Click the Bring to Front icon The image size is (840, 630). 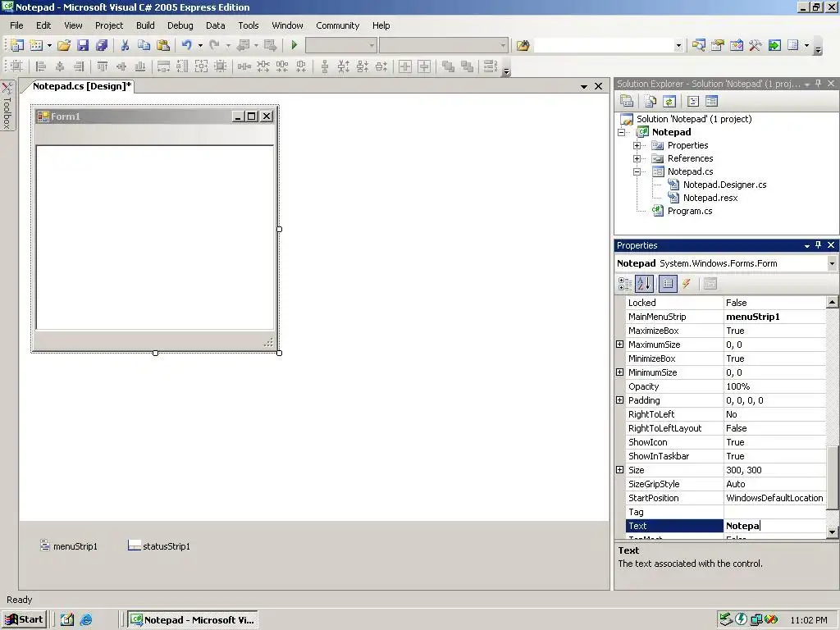pos(449,66)
